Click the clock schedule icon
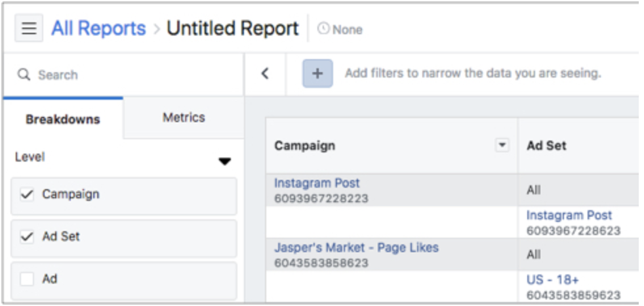The width and height of the screenshot is (644, 306). pyautogui.click(x=323, y=30)
